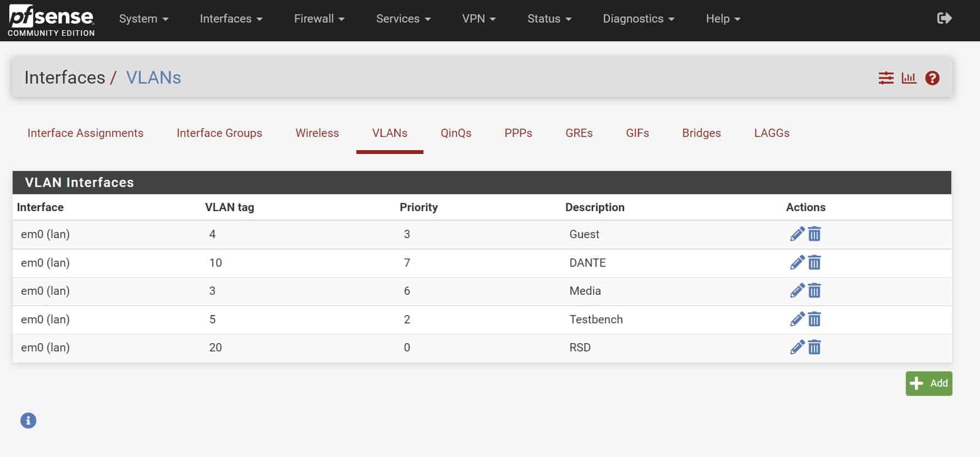This screenshot has width=980, height=457.
Task: Delete the RSD VLAN entry
Action: point(814,348)
